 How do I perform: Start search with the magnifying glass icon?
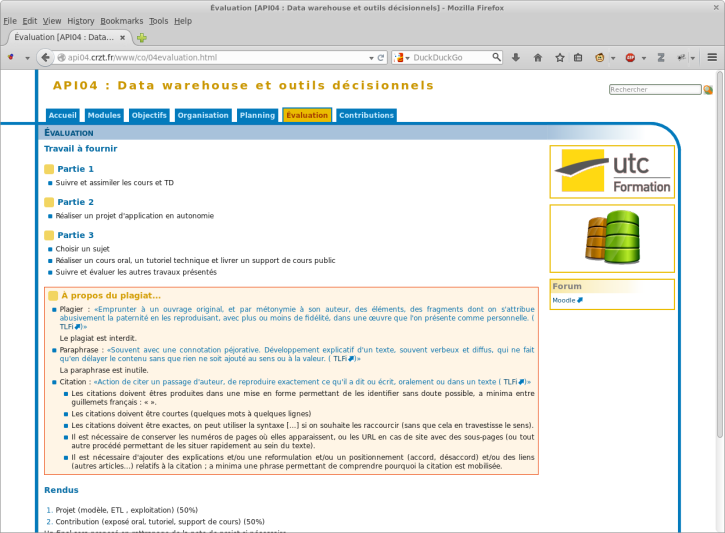pyautogui.click(x=496, y=57)
